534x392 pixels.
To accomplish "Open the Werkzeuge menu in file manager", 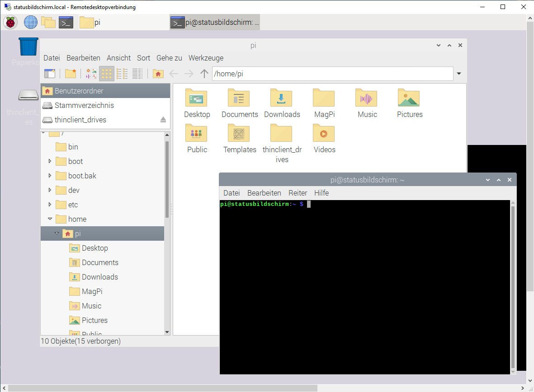I will point(206,58).
